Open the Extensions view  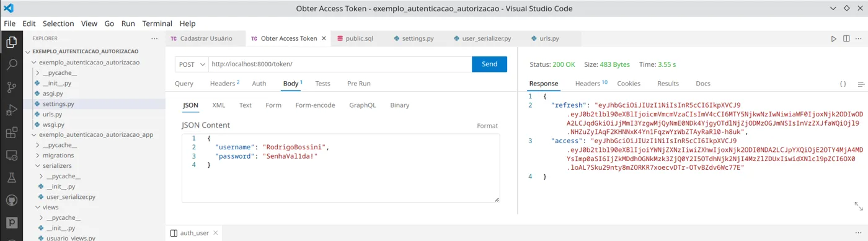[x=11, y=133]
